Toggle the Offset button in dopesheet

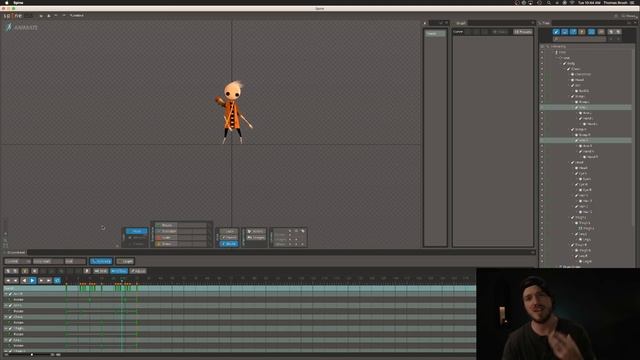[x=119, y=271]
